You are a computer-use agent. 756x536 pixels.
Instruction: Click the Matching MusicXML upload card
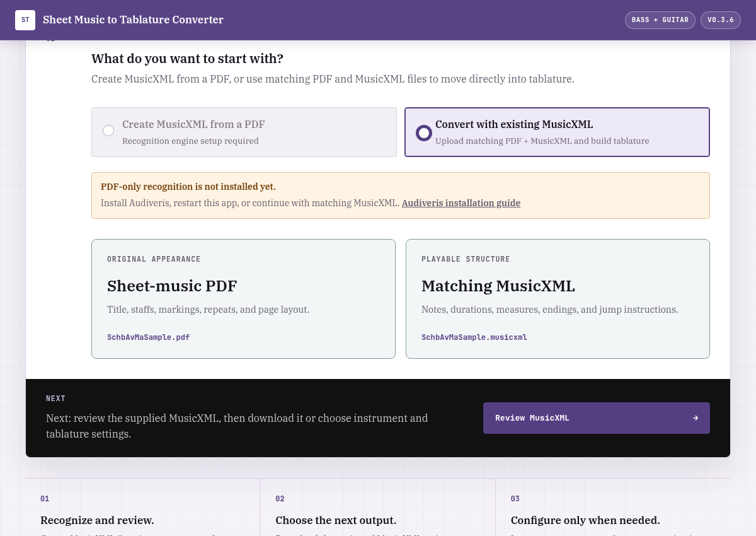[x=558, y=299]
